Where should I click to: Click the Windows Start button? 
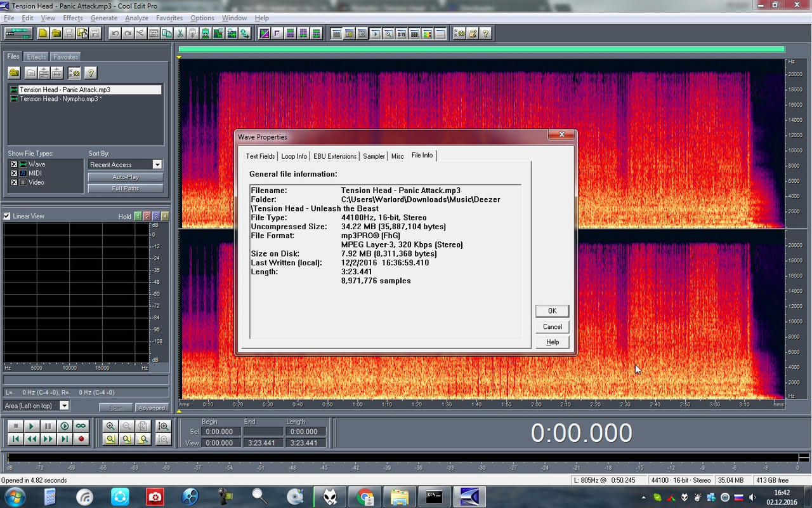14,496
